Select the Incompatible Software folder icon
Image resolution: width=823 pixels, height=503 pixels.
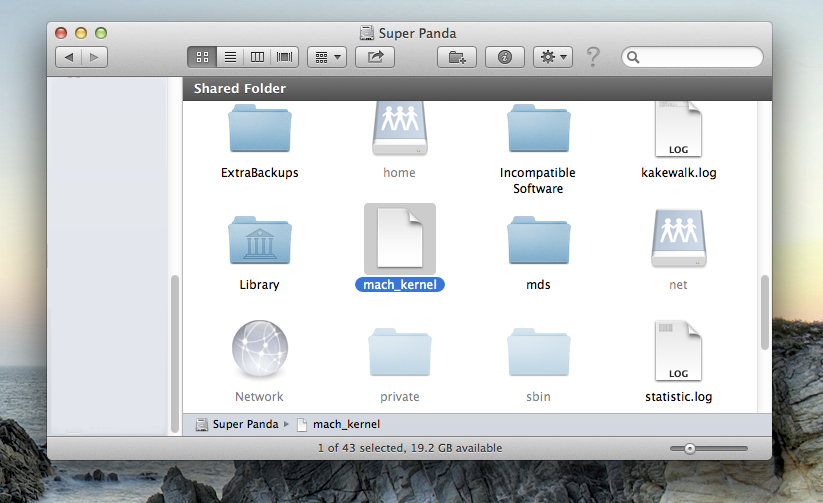coord(539,129)
